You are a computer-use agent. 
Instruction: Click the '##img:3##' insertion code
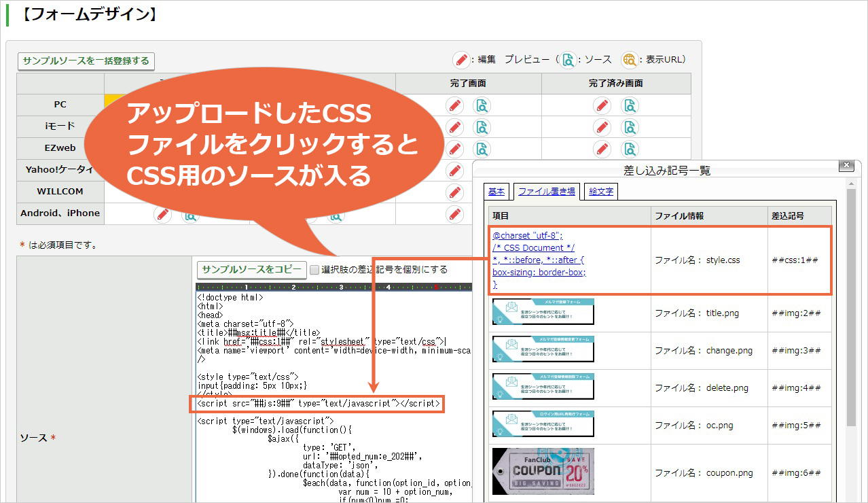797,350
